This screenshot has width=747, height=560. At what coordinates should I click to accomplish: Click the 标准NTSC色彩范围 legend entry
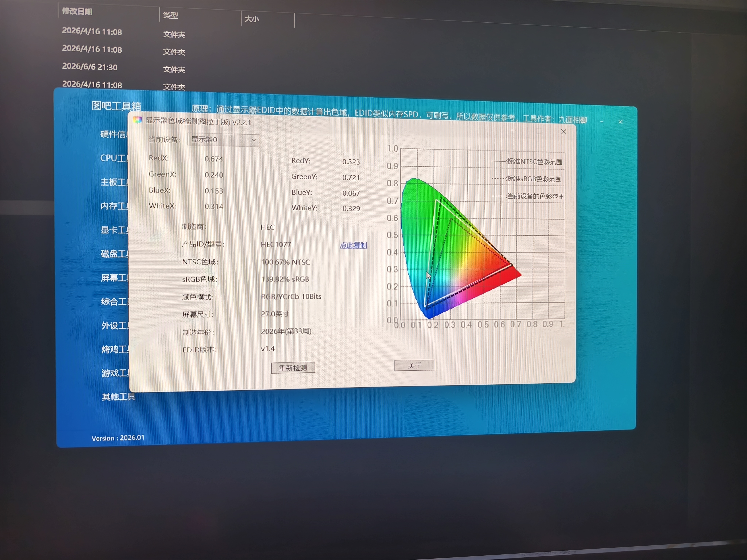(527, 162)
